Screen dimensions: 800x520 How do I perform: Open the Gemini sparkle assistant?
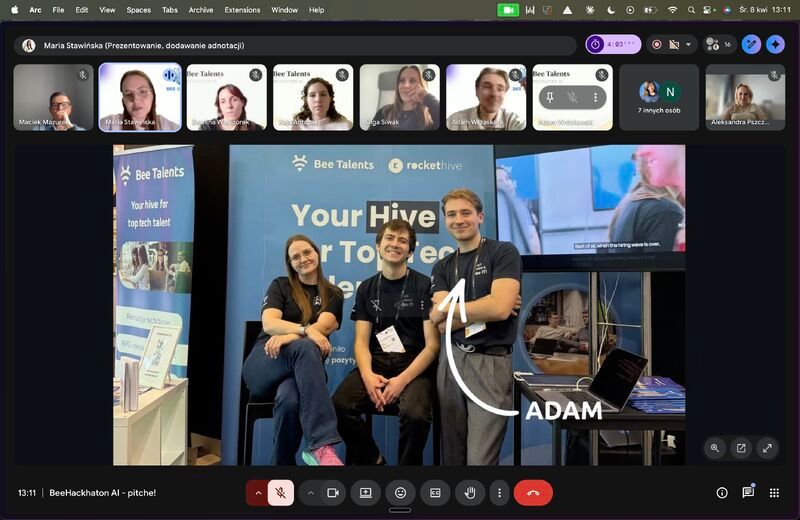tap(776, 44)
